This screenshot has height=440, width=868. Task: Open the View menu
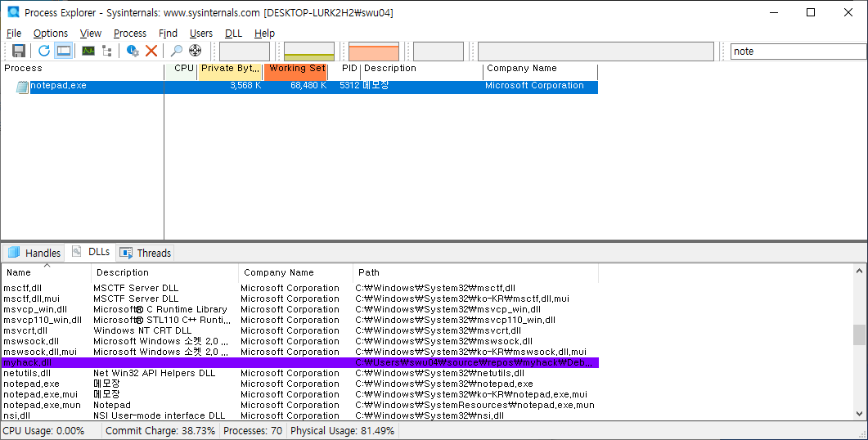[x=90, y=34]
